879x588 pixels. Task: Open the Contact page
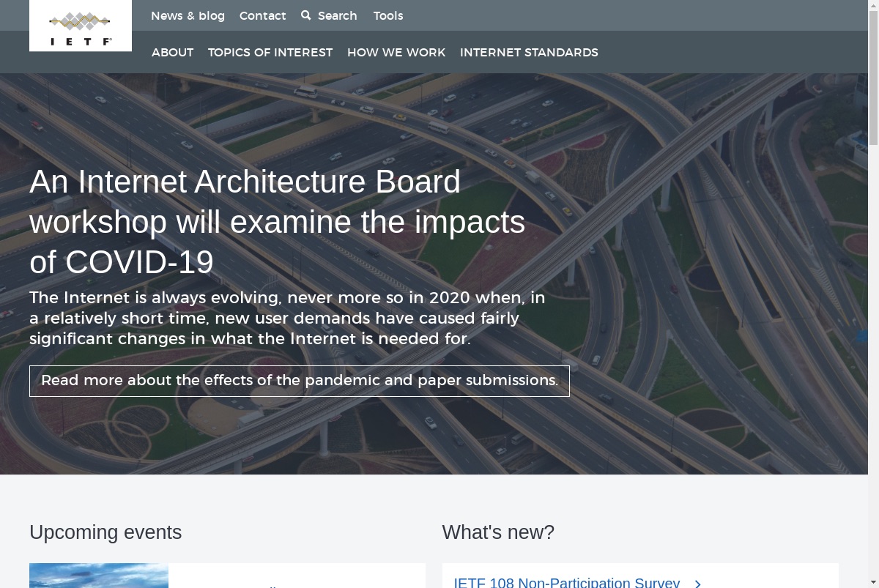click(262, 15)
